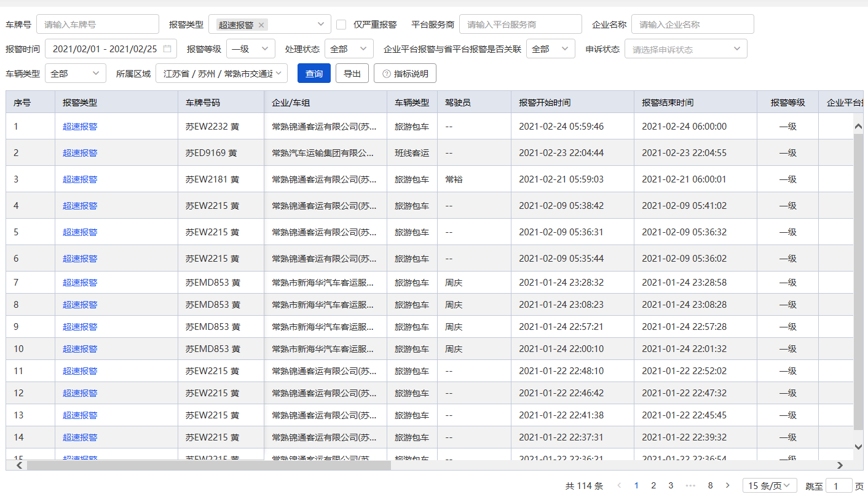Open the 所属区域 cascader dropdown
This screenshot has height=497, width=868.
tap(221, 74)
